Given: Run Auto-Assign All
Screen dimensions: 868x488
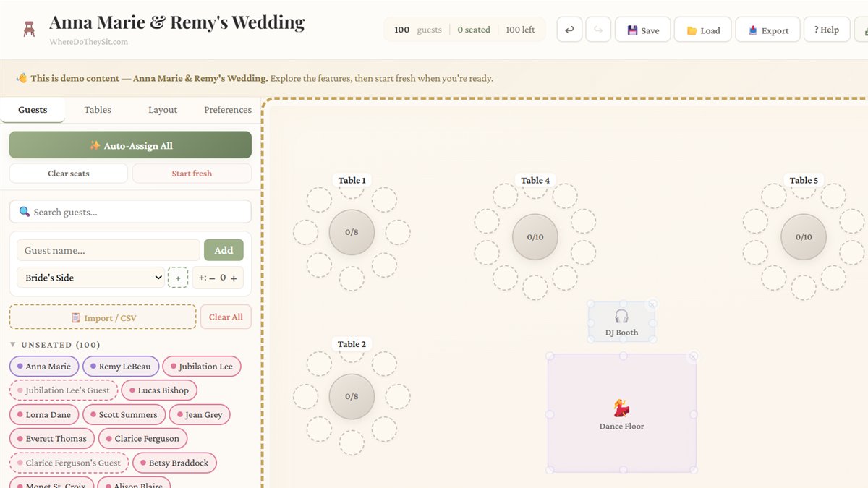Looking at the screenshot, I should (x=130, y=145).
